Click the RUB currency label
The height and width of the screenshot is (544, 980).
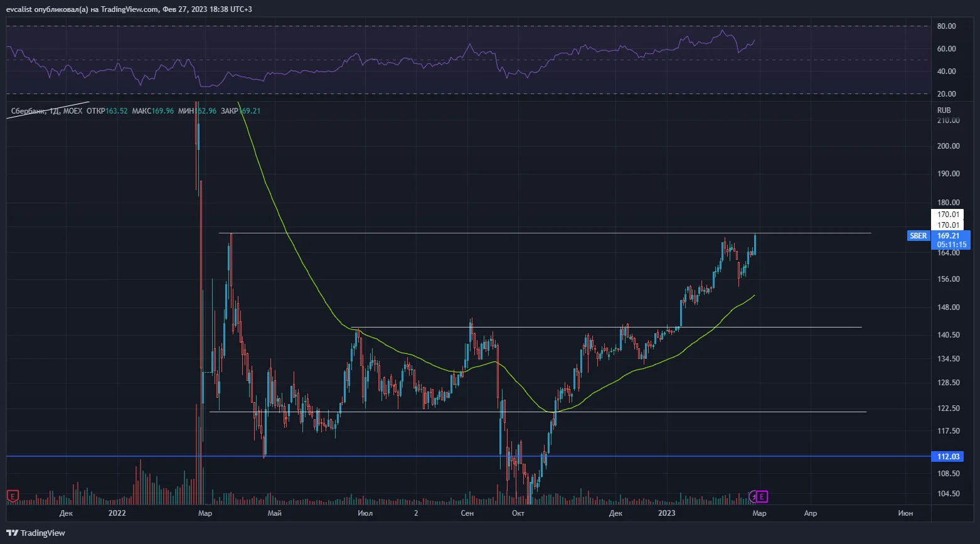(x=944, y=110)
